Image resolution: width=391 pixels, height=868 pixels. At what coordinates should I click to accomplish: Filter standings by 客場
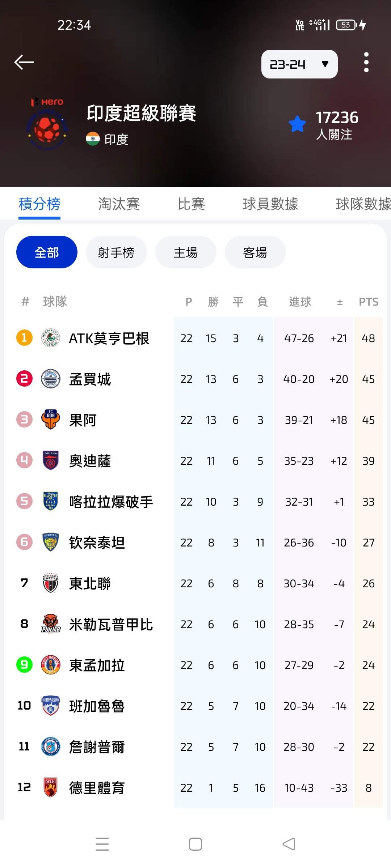point(255,252)
